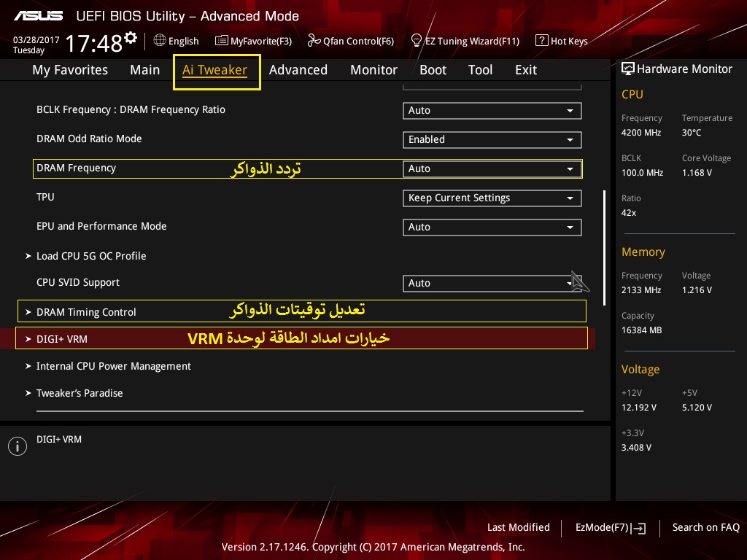
Task: Click Core Voltage value 1.168 V
Action: (697, 173)
